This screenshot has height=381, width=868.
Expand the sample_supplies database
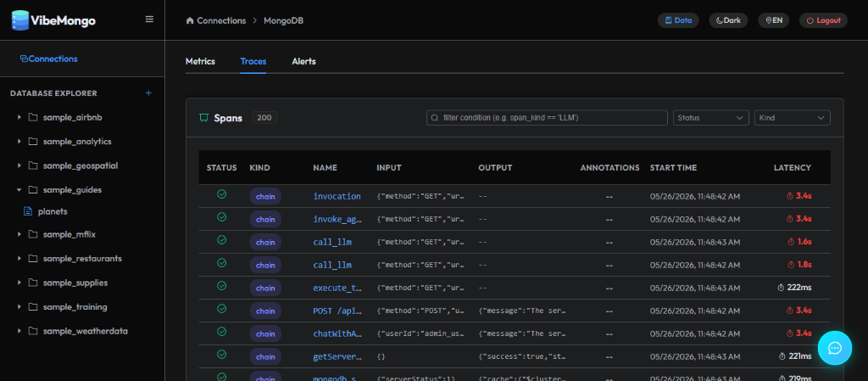(19, 283)
